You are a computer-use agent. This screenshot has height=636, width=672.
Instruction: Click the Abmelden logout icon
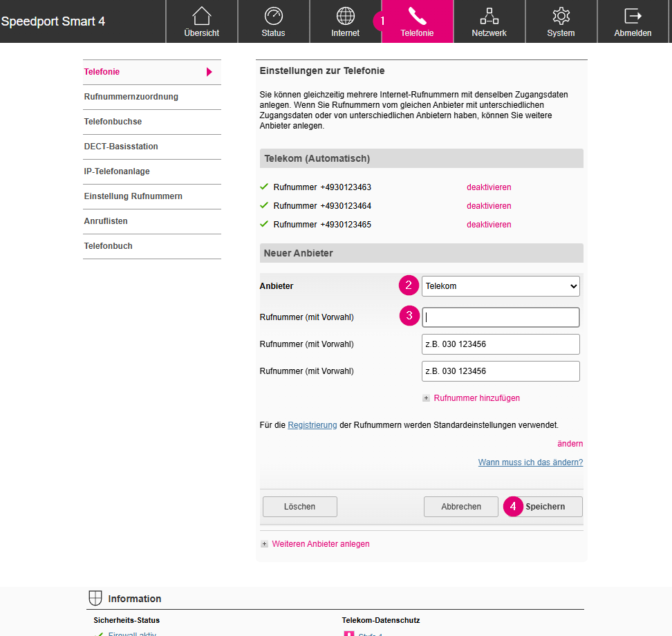click(x=633, y=17)
